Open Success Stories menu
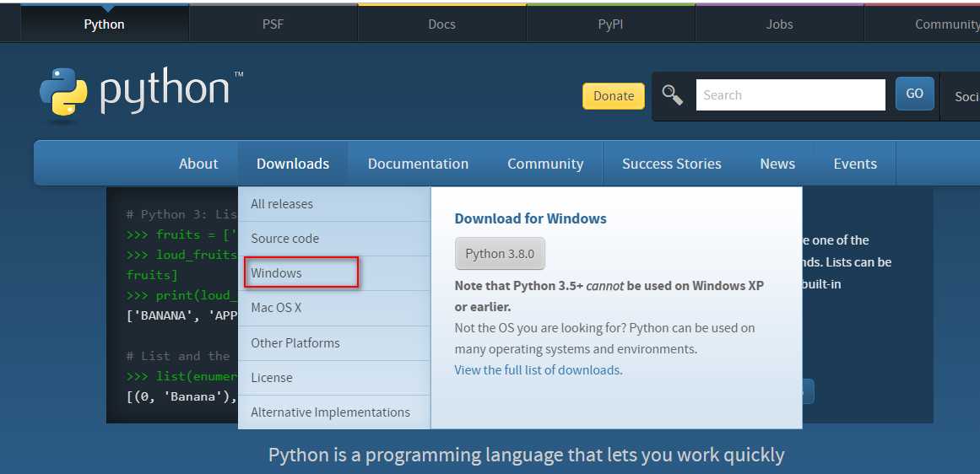 [671, 164]
